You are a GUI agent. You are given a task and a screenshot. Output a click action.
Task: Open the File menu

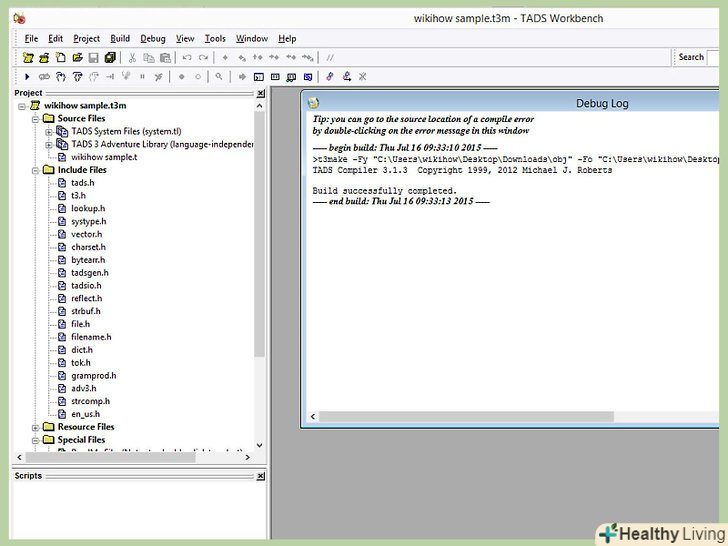pyautogui.click(x=31, y=39)
